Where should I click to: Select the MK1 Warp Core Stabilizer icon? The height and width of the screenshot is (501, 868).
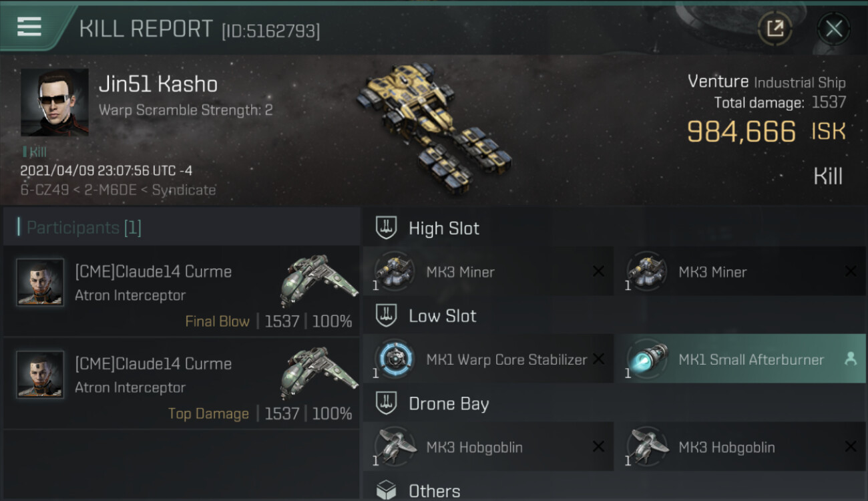tap(393, 359)
